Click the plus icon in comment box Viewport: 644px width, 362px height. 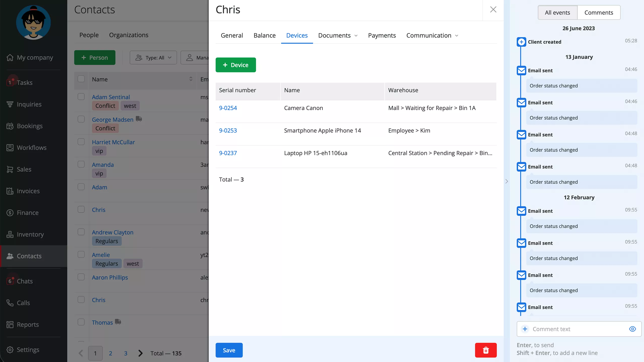(x=525, y=329)
